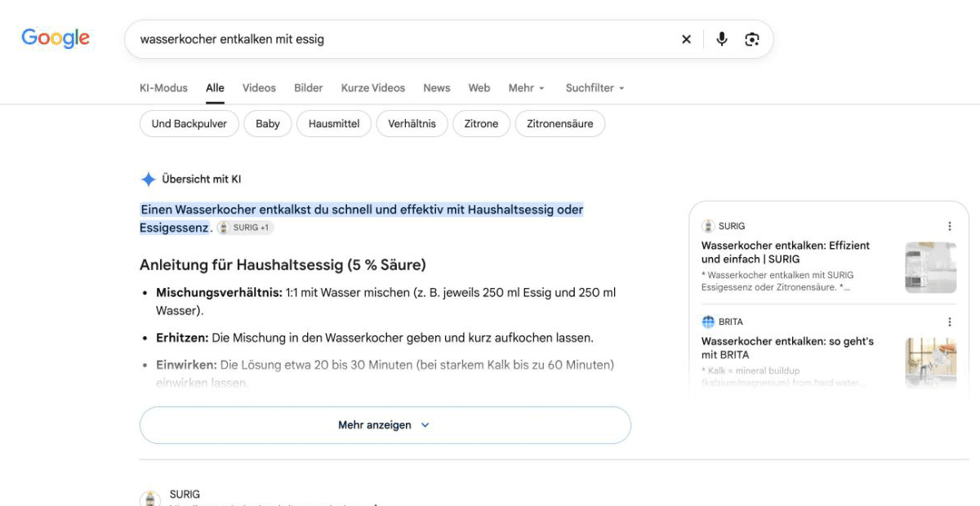Switch to the KI-Modus tab

coord(163,88)
